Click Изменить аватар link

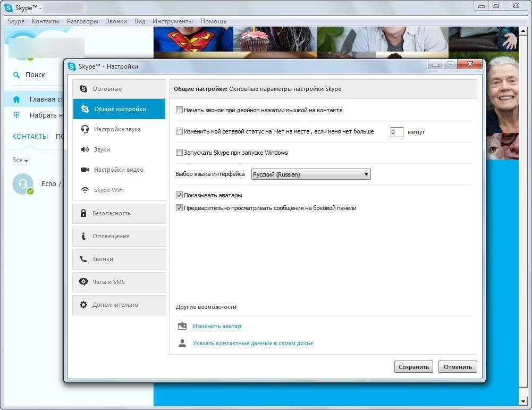pos(217,326)
